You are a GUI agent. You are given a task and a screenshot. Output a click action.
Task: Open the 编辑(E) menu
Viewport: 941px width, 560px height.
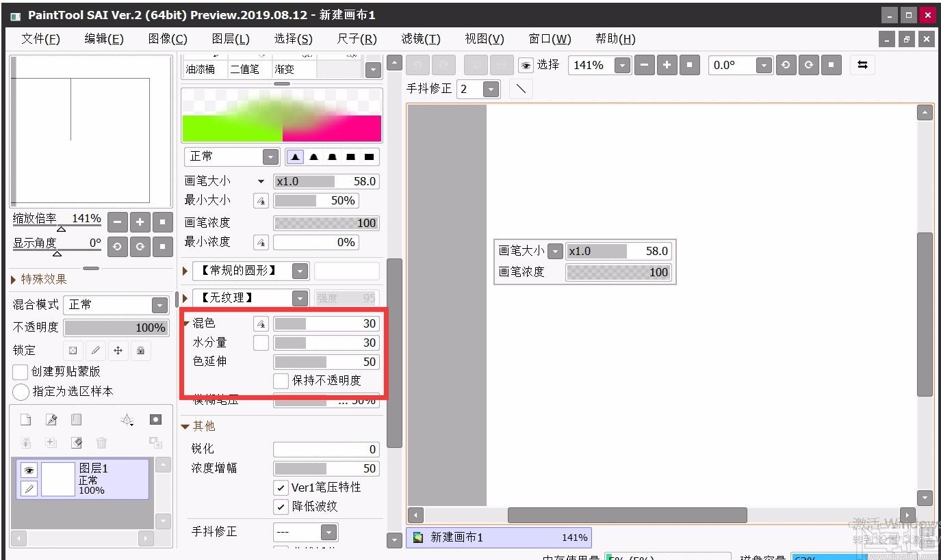pyautogui.click(x=104, y=39)
